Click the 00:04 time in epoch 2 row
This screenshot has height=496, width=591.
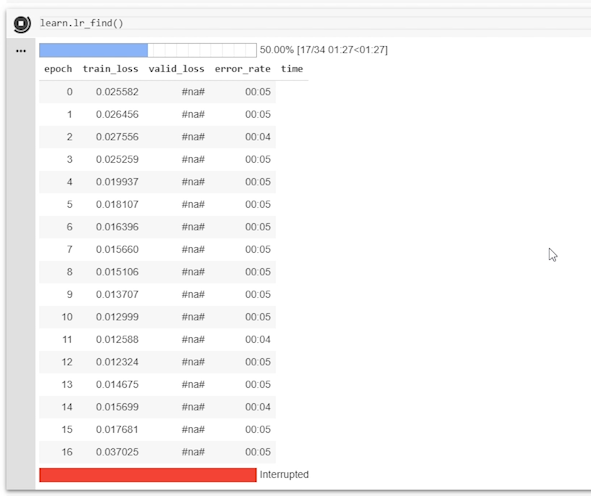[x=258, y=137]
